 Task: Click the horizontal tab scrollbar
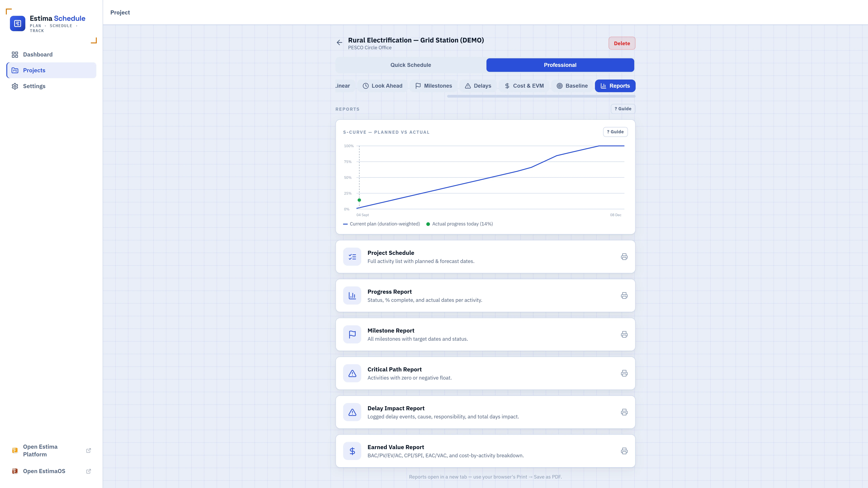pos(541,96)
